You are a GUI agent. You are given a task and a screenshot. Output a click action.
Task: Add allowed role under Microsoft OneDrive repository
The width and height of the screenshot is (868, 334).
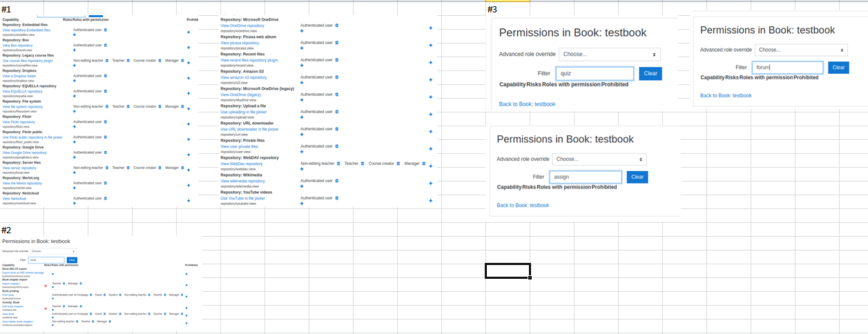tap(302, 30)
